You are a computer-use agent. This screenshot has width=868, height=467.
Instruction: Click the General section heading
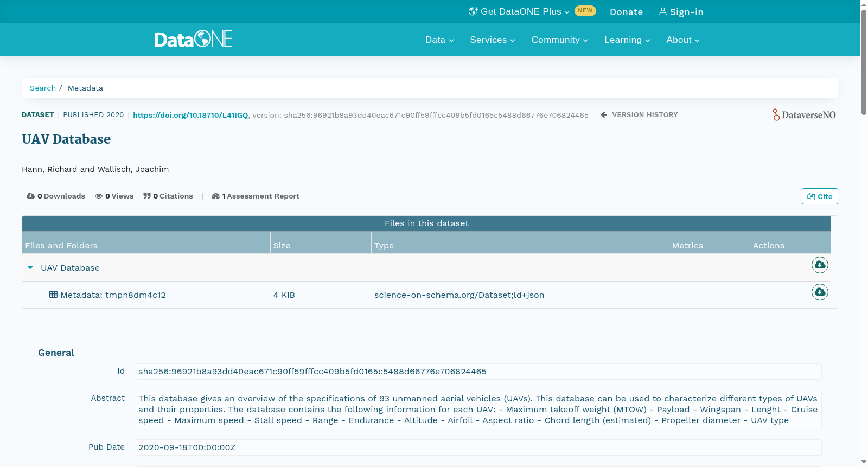56,353
